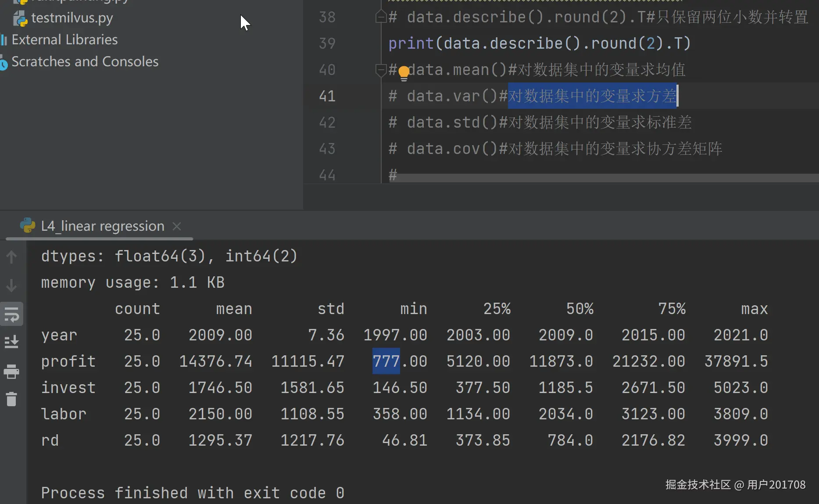Click the up-arrow icon in run console

click(x=11, y=257)
